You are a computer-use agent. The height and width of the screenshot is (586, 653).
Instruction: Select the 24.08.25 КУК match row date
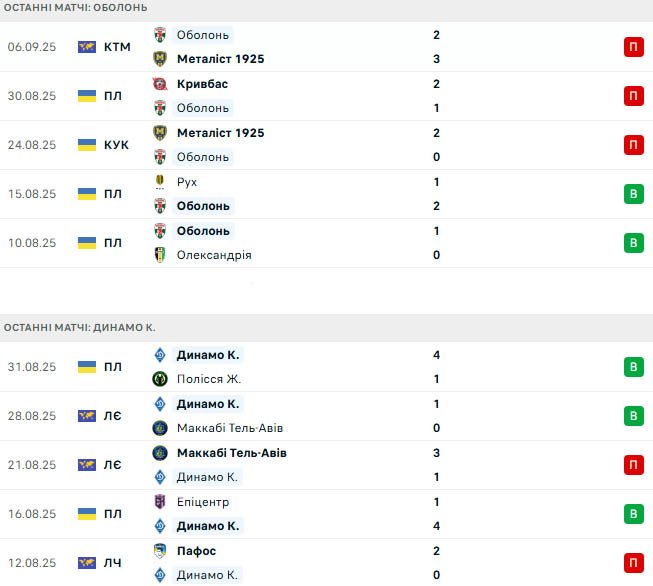click(31, 145)
